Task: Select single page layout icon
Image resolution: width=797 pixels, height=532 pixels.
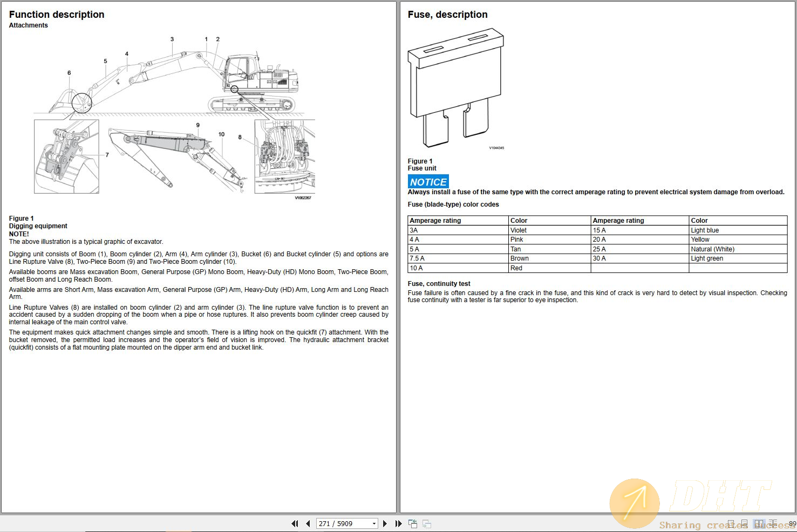Action: click(x=731, y=523)
